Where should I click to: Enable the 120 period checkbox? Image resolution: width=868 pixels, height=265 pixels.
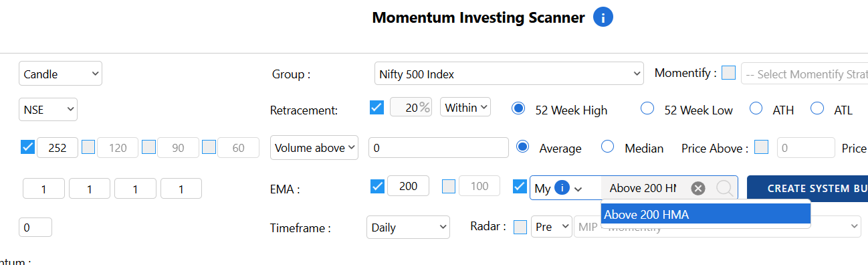(x=88, y=147)
